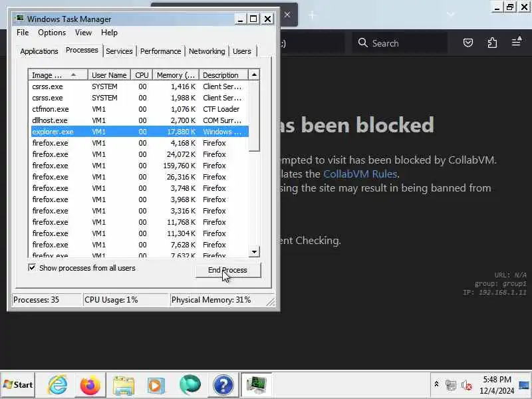Viewport: 532px width, 399px height.
Task: Click the process list scroll down arrow
Action: click(254, 252)
